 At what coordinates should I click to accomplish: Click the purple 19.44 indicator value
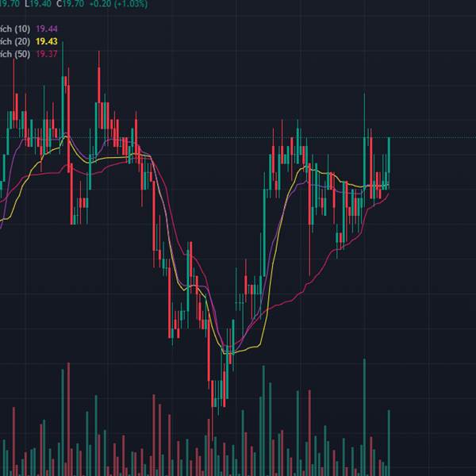pyautogui.click(x=47, y=29)
